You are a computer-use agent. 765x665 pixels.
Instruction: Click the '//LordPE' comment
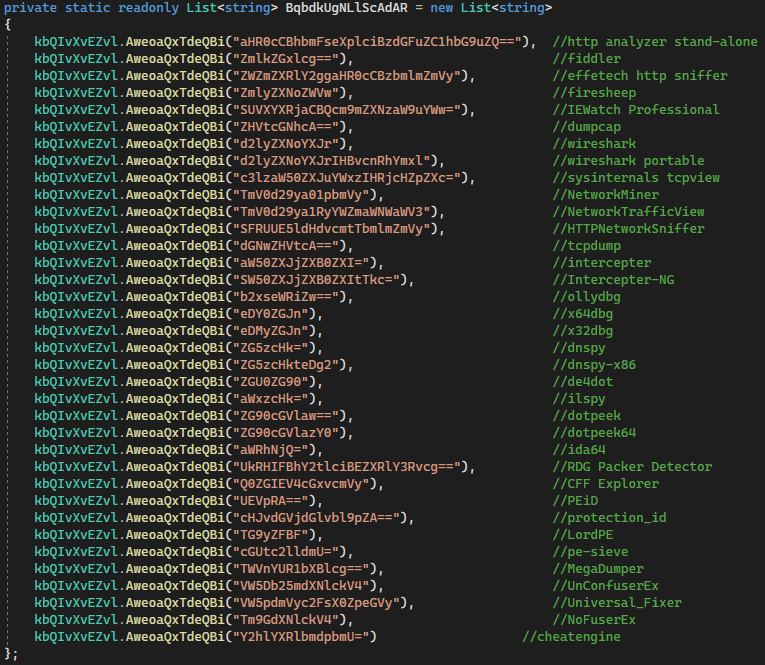[x=583, y=535]
